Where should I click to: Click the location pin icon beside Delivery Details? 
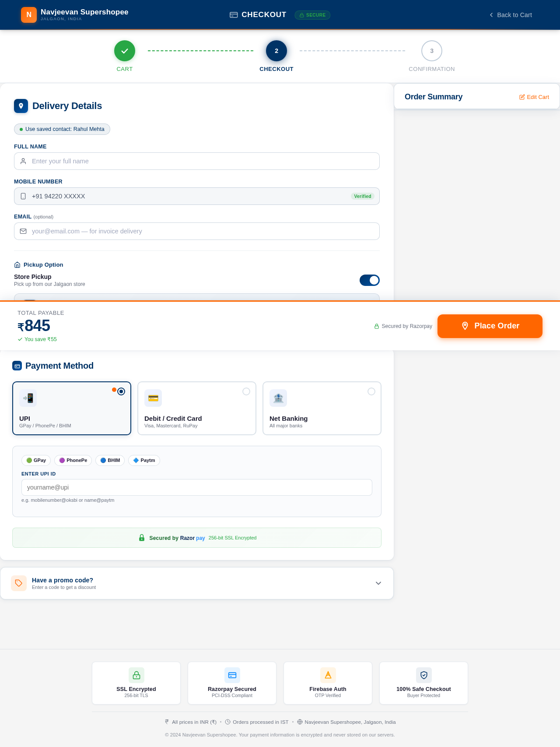tap(21, 106)
